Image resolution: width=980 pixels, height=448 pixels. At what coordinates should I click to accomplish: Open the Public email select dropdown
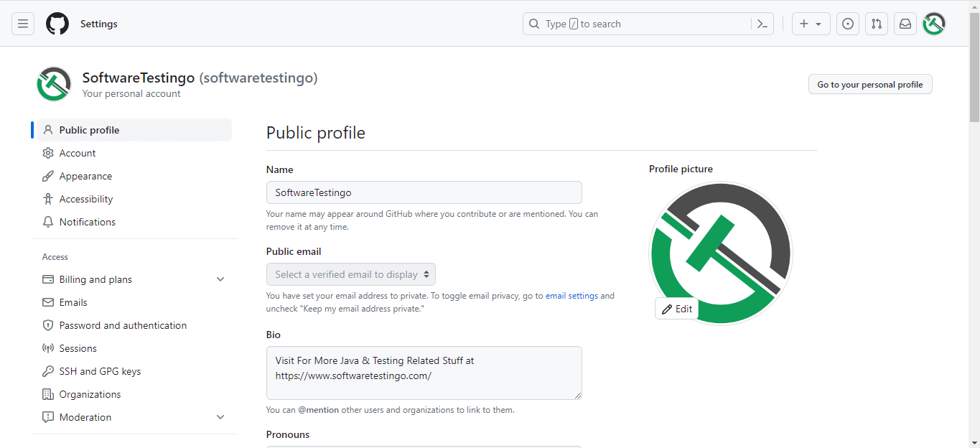[x=351, y=274]
